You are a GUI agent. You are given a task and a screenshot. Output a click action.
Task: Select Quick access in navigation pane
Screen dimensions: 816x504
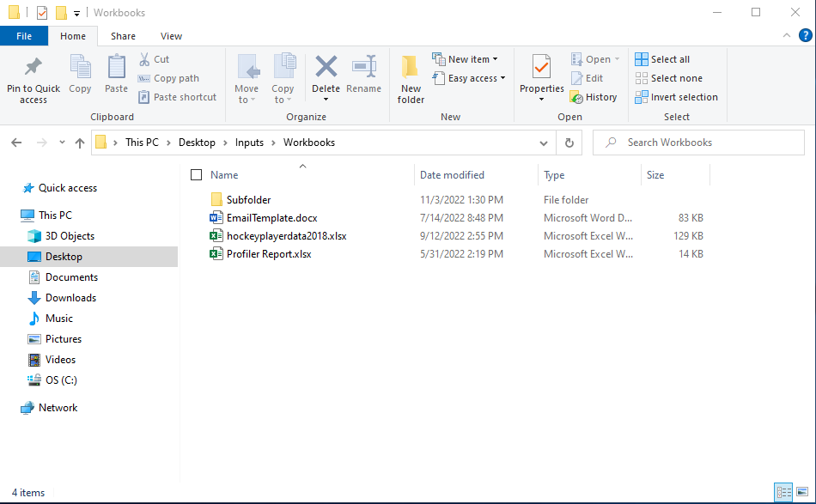coord(68,188)
